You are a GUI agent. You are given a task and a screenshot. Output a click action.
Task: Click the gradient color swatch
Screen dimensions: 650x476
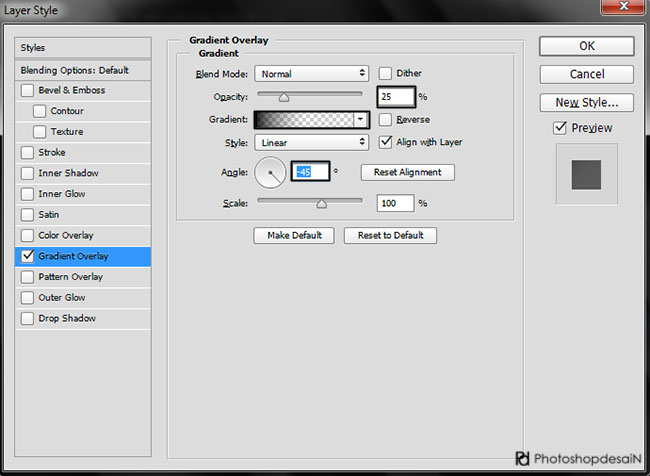point(304,119)
